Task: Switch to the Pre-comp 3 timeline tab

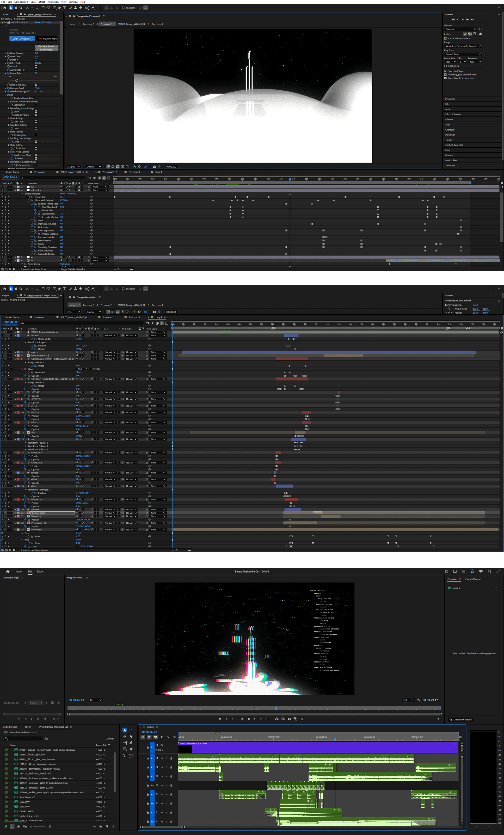Action: [134, 172]
